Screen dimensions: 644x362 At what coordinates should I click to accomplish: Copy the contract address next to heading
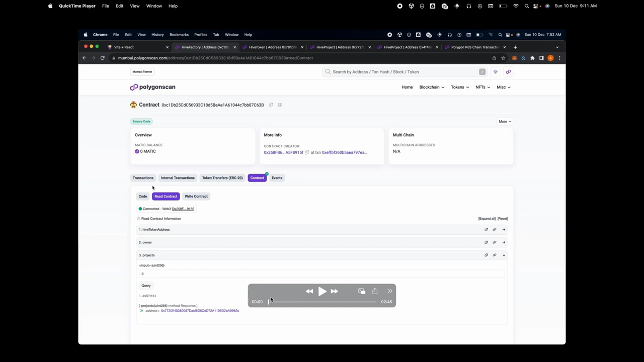(271, 105)
